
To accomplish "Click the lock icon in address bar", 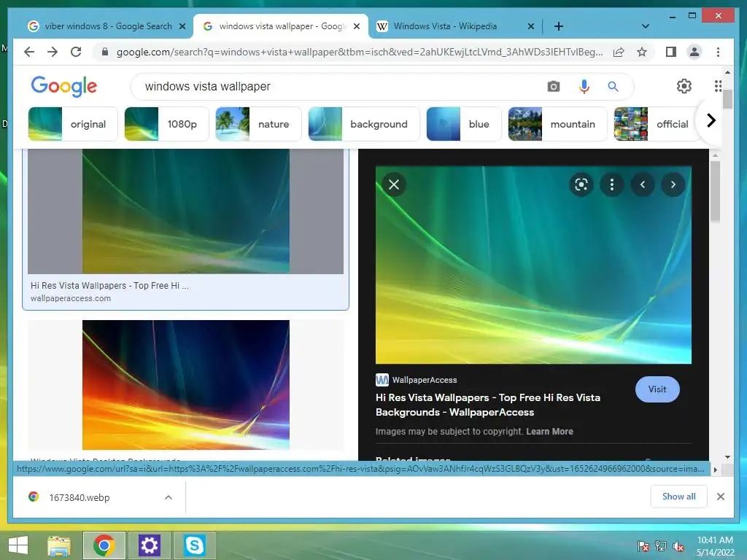I will [105, 52].
